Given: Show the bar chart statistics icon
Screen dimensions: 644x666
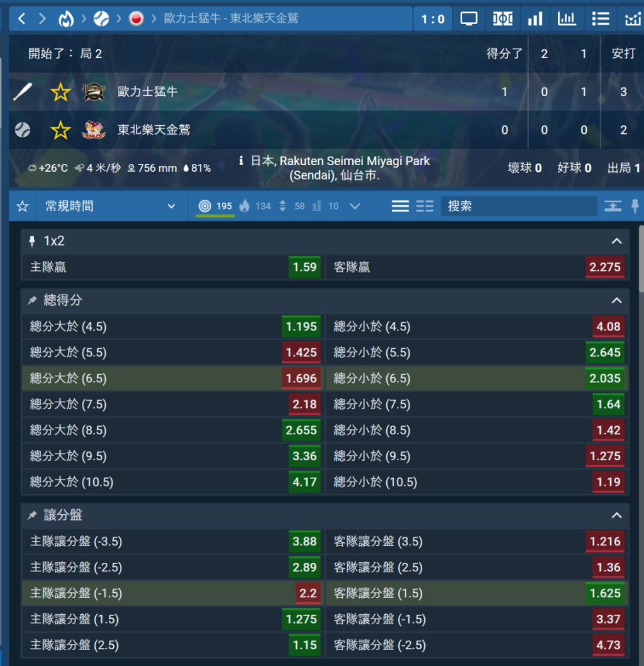Looking at the screenshot, I should tap(535, 19).
